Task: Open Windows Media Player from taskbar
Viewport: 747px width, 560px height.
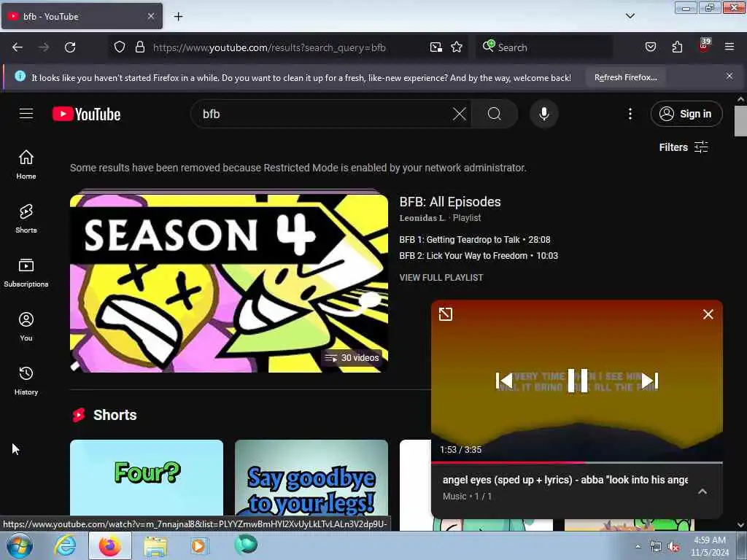Action: 198,545
